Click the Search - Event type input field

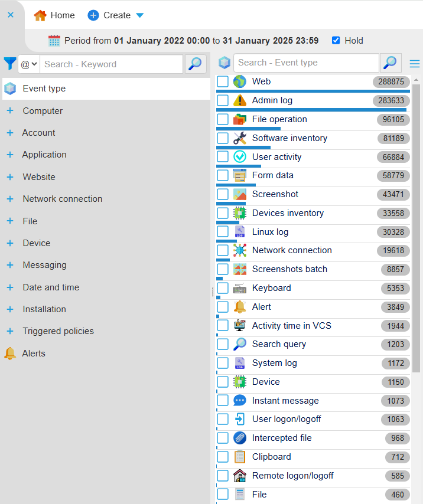(305, 63)
